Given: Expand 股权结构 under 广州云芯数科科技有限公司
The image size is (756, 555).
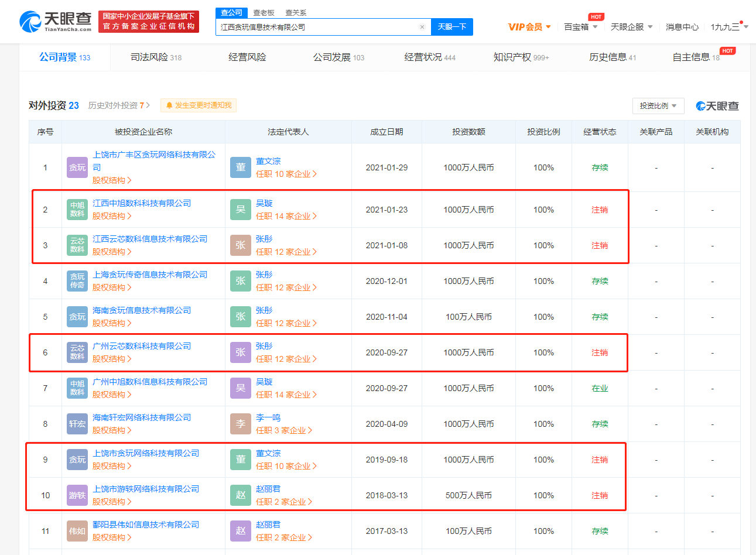Looking at the screenshot, I should pos(112,359).
